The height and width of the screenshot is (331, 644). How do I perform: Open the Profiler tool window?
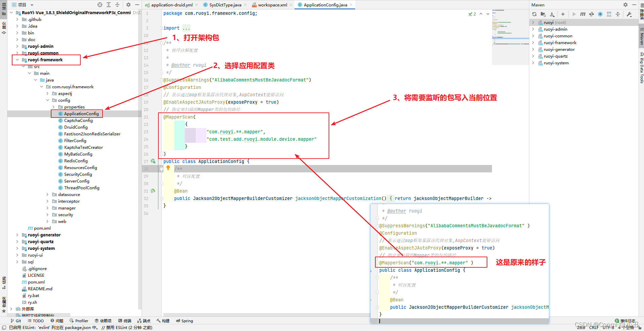[79, 321]
